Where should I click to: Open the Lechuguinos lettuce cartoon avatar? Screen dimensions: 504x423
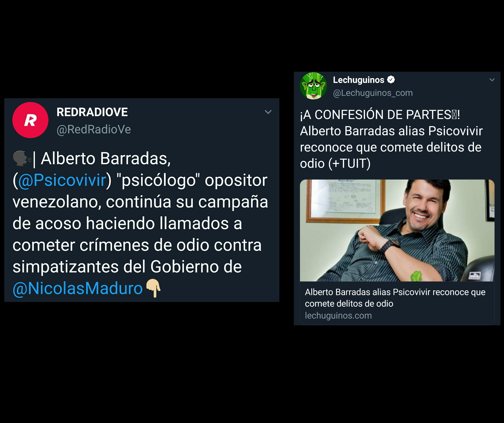(x=313, y=86)
